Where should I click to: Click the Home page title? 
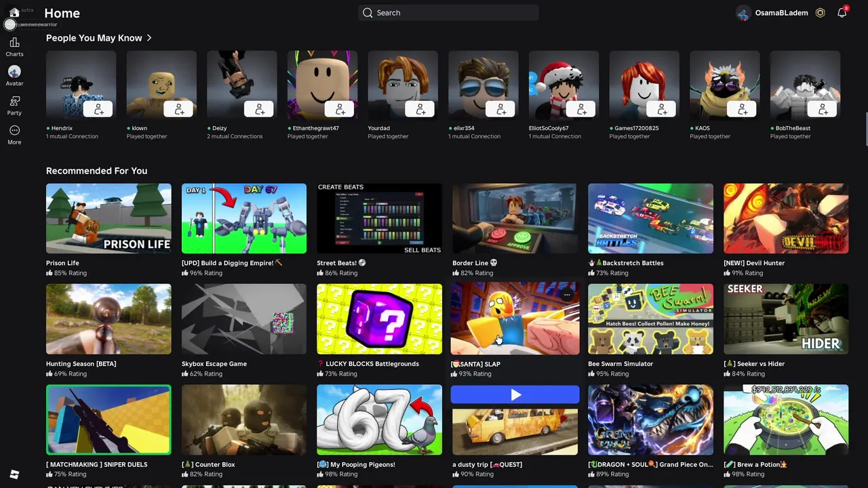(x=62, y=13)
